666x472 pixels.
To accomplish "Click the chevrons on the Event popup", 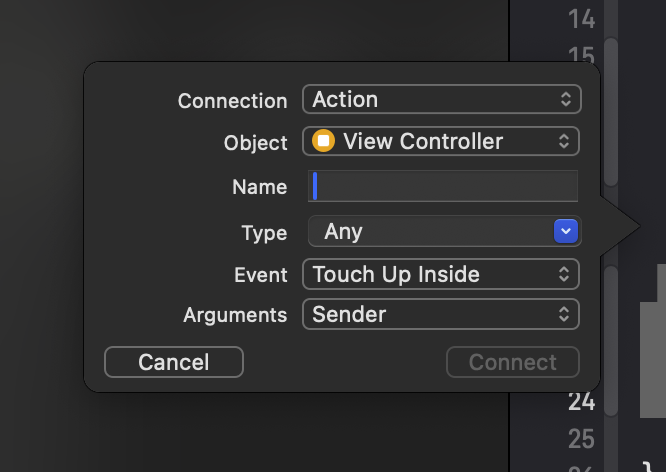I will coord(565,274).
